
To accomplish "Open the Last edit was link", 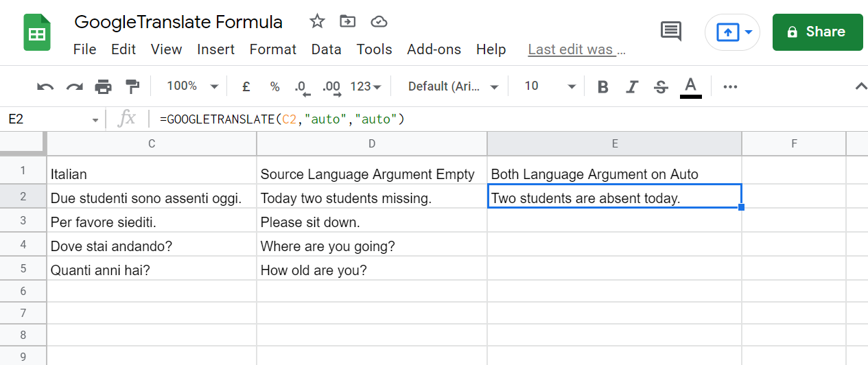I will click(576, 49).
